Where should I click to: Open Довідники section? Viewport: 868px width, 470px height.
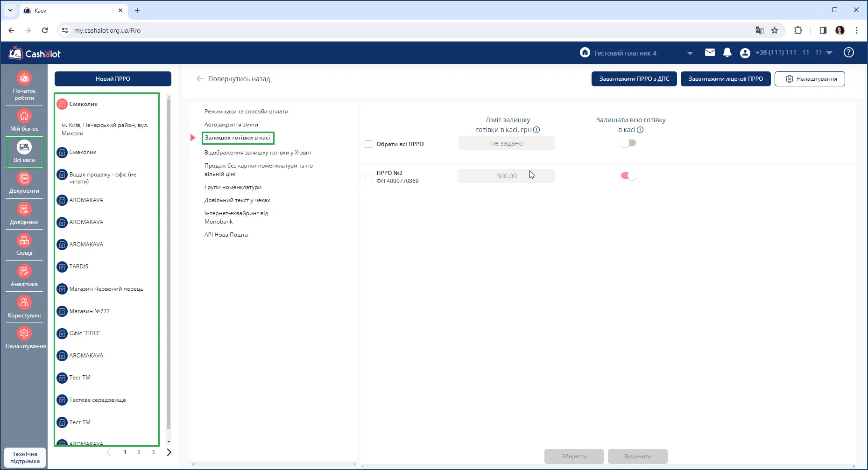[24, 214]
